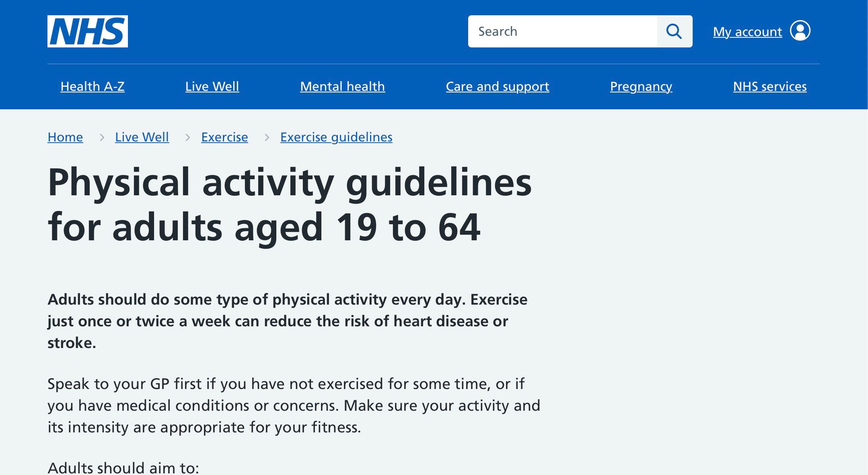Image resolution: width=868 pixels, height=475 pixels.
Task: Click the chevron before Exercise guidelines breadcrumb
Action: pyautogui.click(x=267, y=137)
